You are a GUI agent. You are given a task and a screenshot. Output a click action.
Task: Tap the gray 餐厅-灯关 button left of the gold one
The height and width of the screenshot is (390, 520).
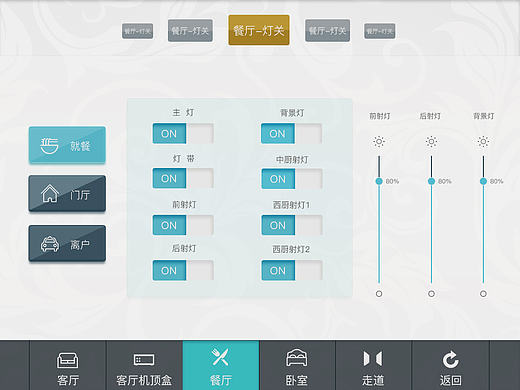pyautogui.click(x=190, y=31)
